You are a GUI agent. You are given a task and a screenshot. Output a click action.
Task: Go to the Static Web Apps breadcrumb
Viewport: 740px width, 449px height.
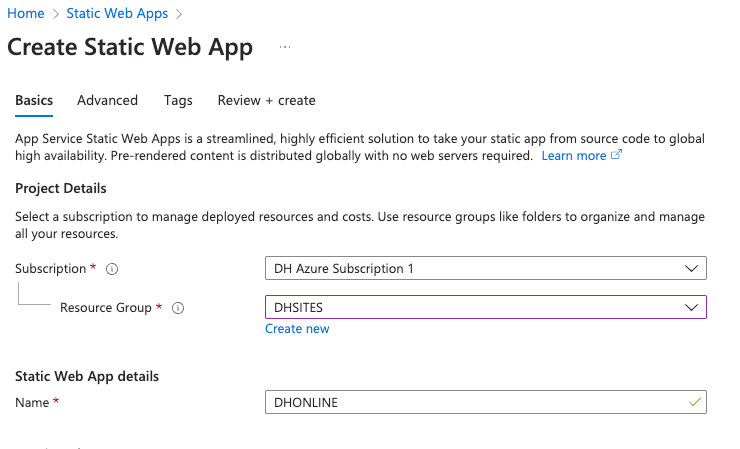(117, 13)
